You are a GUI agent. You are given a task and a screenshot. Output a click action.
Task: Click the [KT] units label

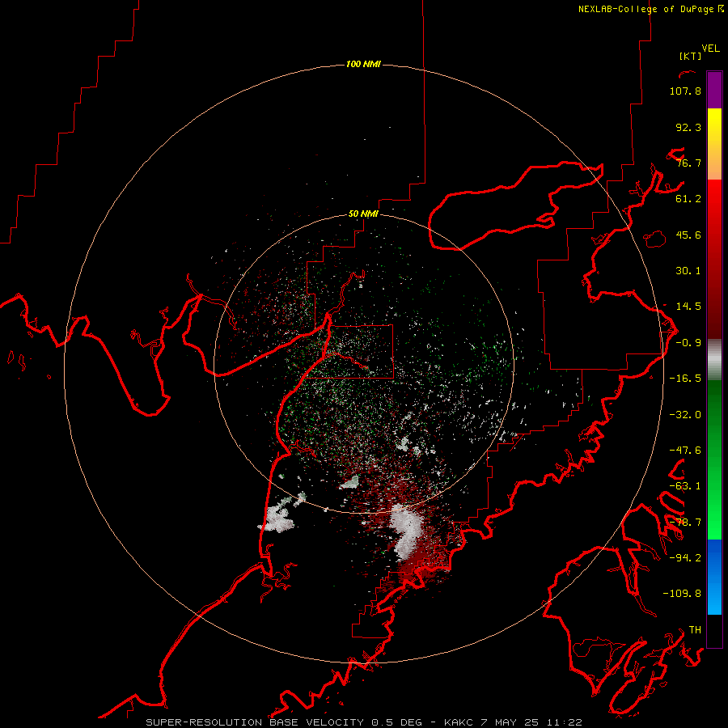click(x=691, y=56)
